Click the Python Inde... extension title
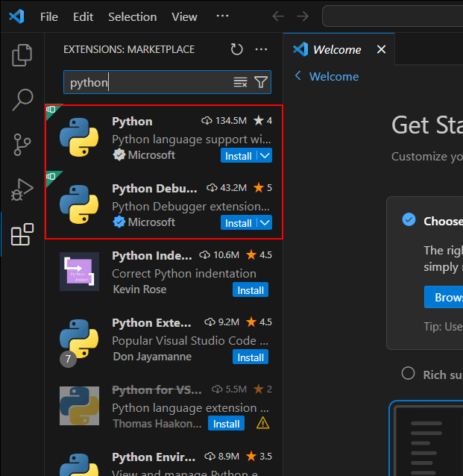Viewport: 463px width, 476px height. click(152, 255)
